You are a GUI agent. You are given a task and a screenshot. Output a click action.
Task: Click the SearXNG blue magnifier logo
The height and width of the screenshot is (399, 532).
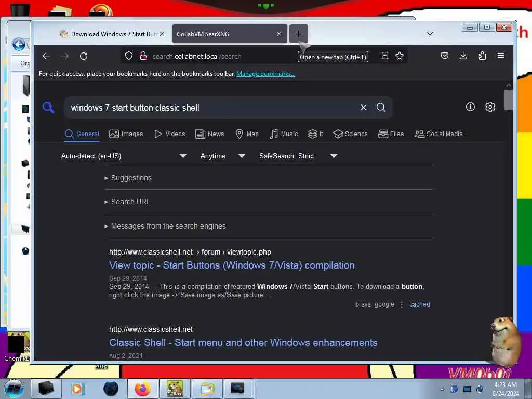48,108
